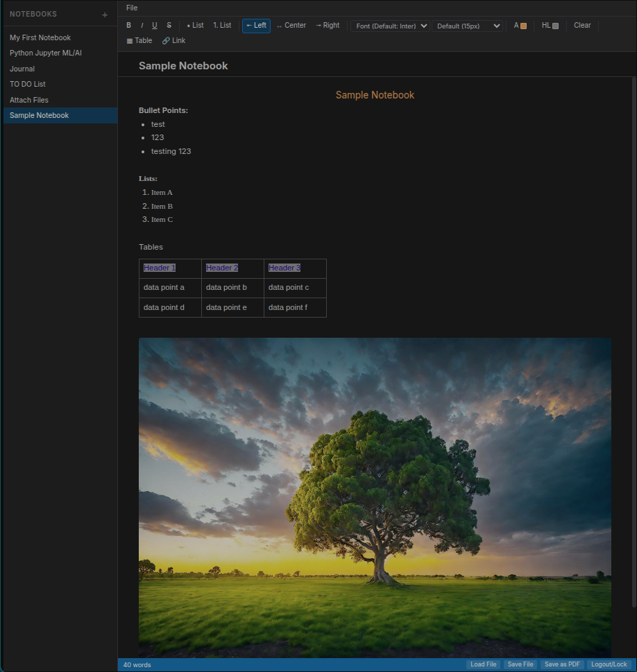This screenshot has width=637, height=672.
Task: Insert a link from toolbar
Action: pyautogui.click(x=173, y=40)
